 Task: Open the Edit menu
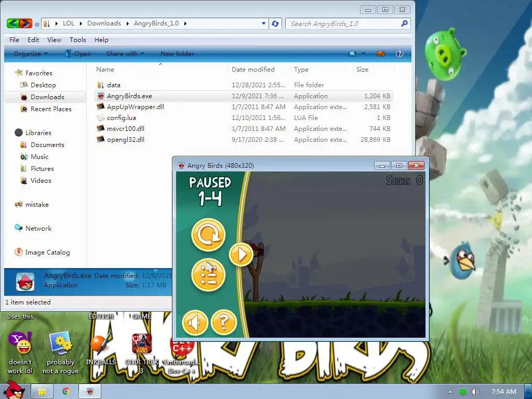[33, 39]
